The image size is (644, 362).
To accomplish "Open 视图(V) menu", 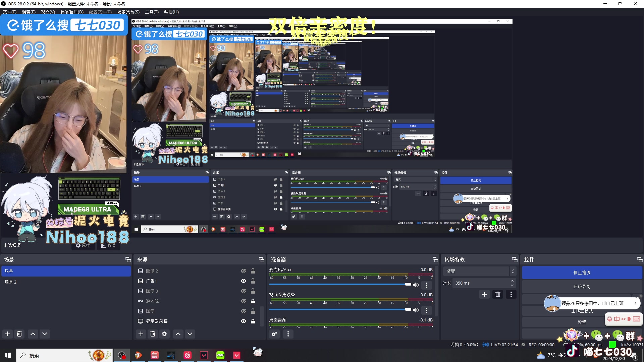I will [48, 12].
